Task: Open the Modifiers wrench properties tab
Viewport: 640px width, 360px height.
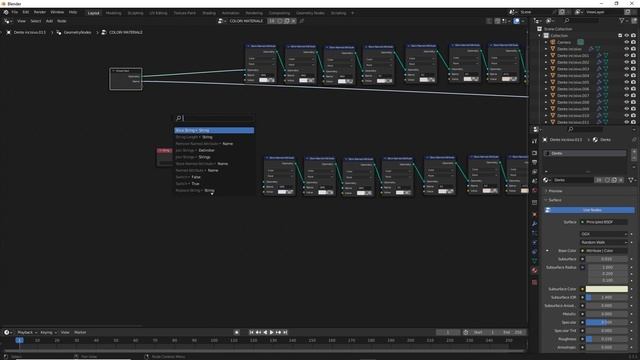Action: [534, 224]
